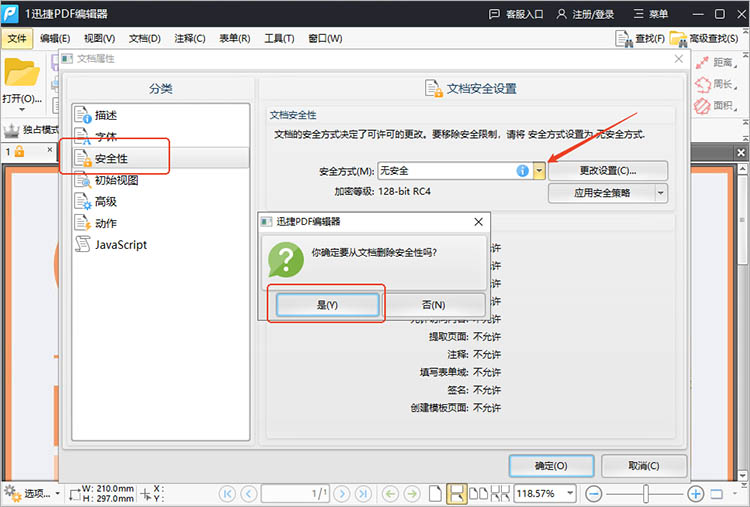The width and height of the screenshot is (750, 507).
Task: Click the page number input field
Action: 295,493
